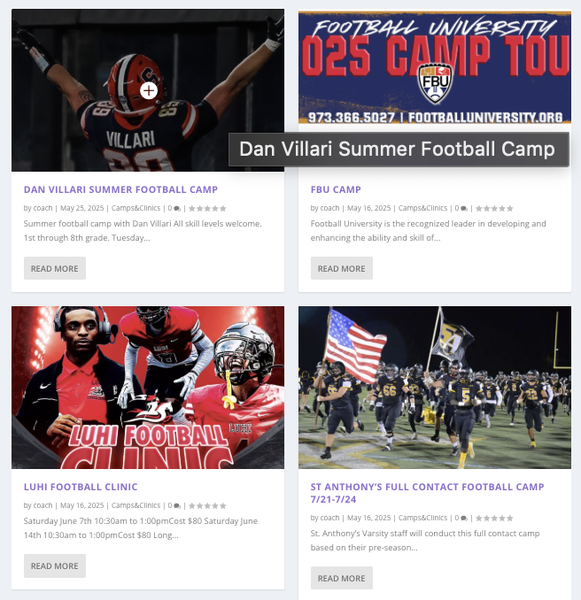Click comment bubble icon on FBU Camp post
This screenshot has width=581, height=600.
(464, 209)
